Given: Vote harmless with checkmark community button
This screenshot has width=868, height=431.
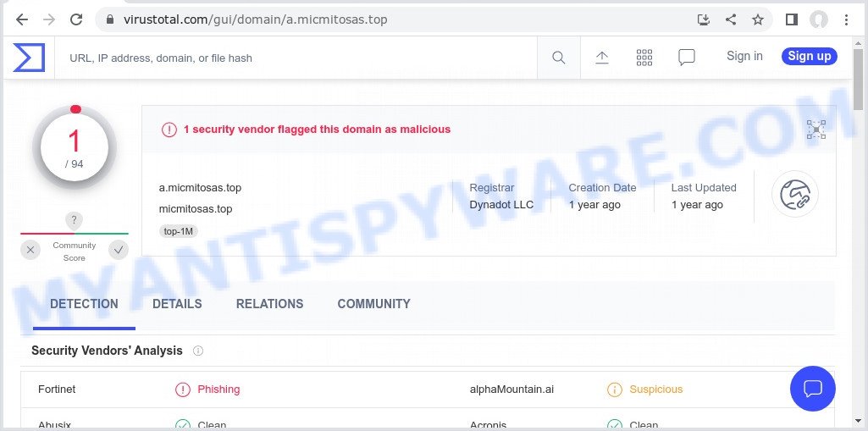Looking at the screenshot, I should 119,250.
